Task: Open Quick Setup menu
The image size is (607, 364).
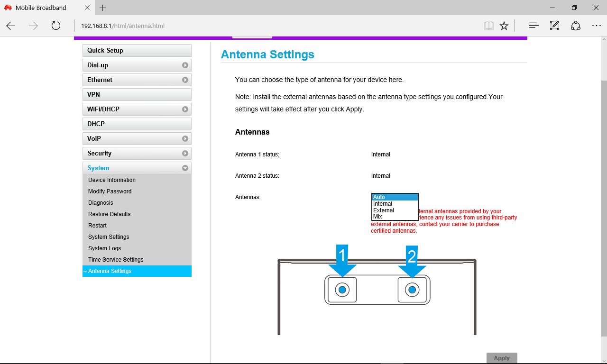Action: click(x=137, y=51)
